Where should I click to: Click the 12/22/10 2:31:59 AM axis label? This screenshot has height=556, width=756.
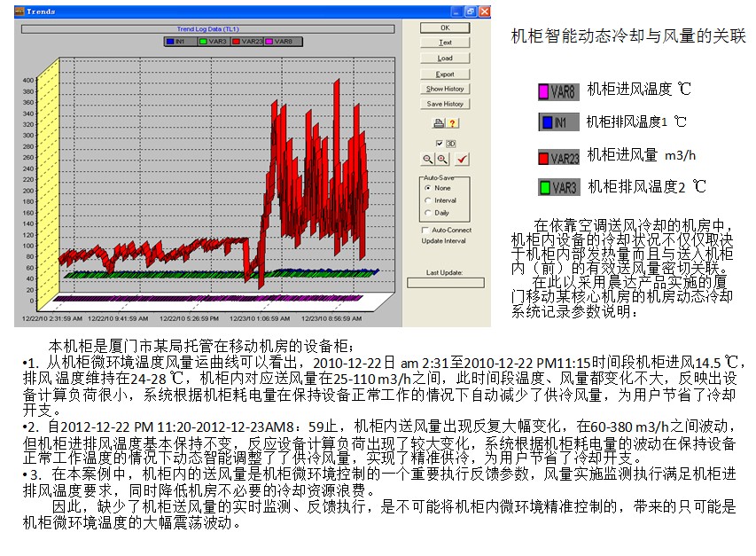[52, 318]
